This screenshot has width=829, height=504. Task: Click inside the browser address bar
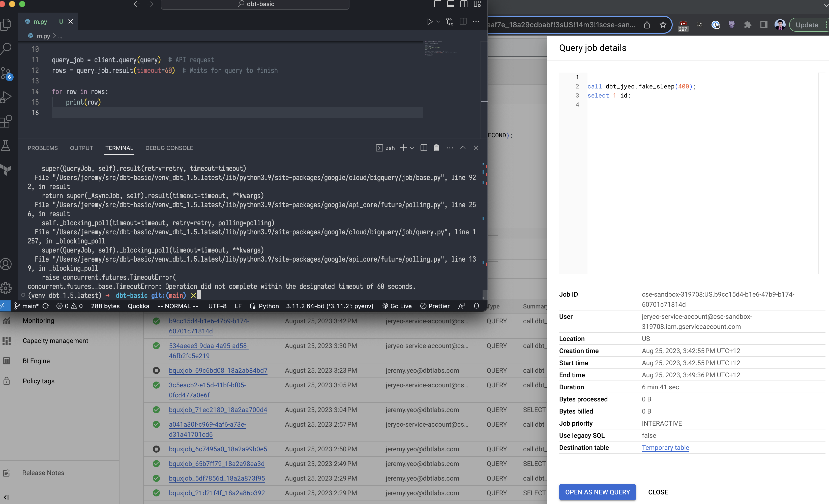pyautogui.click(x=572, y=24)
